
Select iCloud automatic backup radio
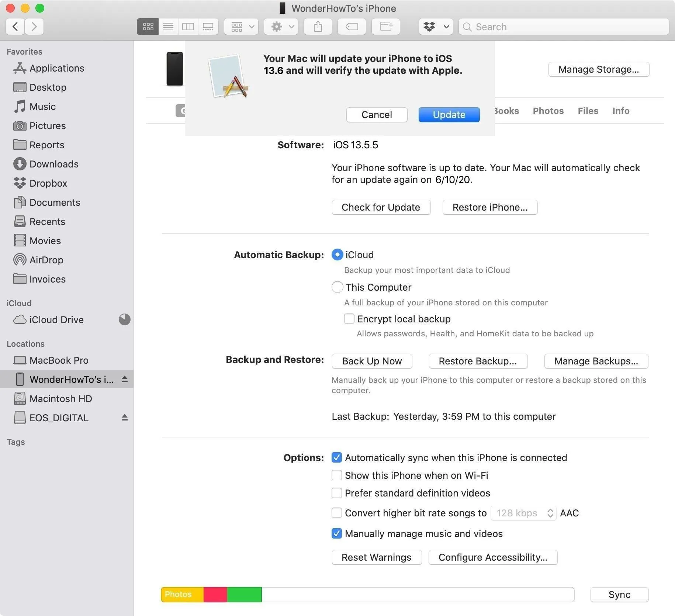(x=337, y=255)
